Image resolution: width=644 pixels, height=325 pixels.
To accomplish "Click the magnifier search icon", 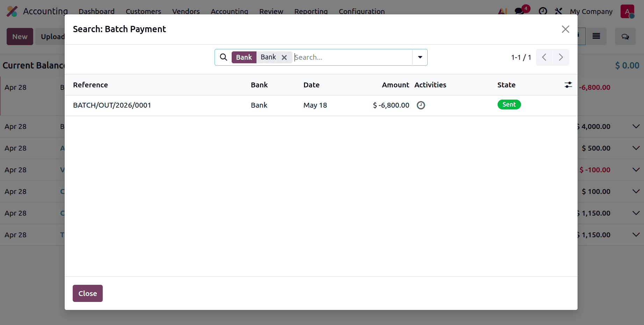I will [x=224, y=57].
